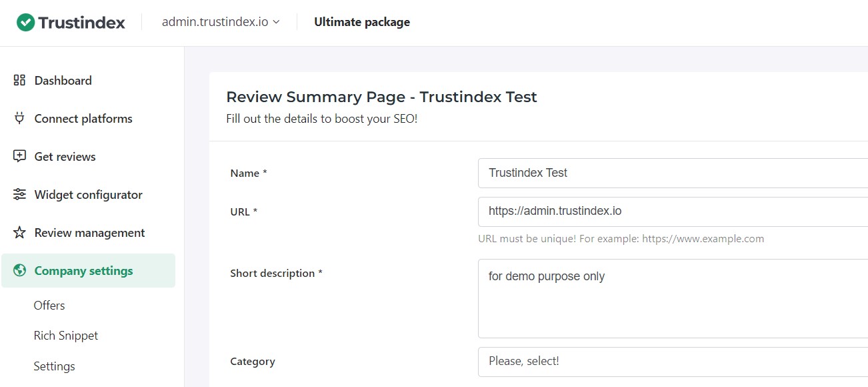This screenshot has width=868, height=387.
Task: Open the Dashboard menu item
Action: [x=63, y=80]
